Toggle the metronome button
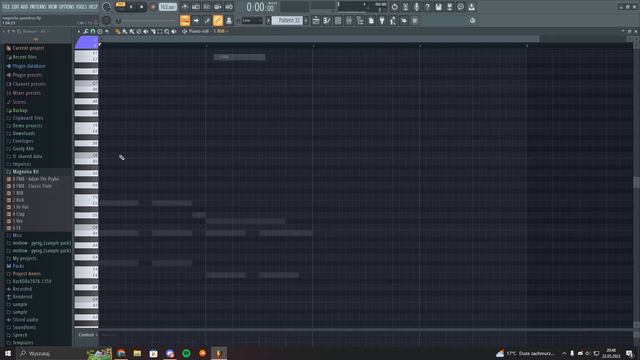Image resolution: width=640 pixels, height=360 pixels. tap(185, 7)
